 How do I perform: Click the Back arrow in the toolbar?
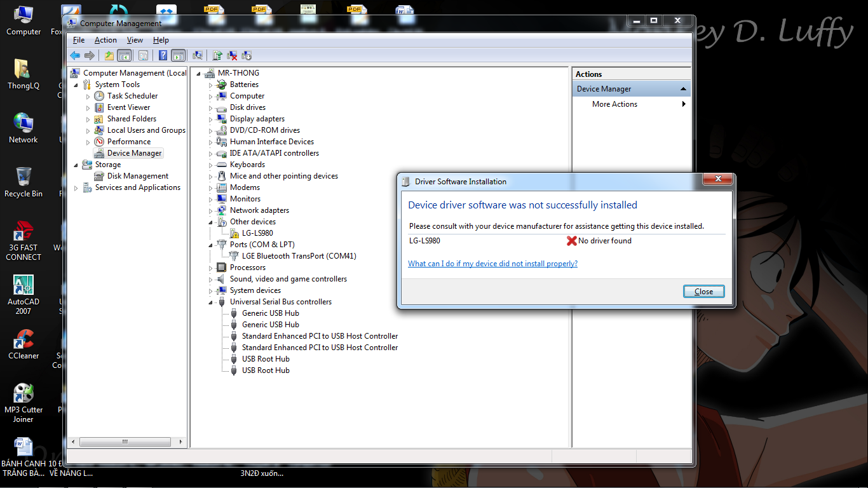75,56
